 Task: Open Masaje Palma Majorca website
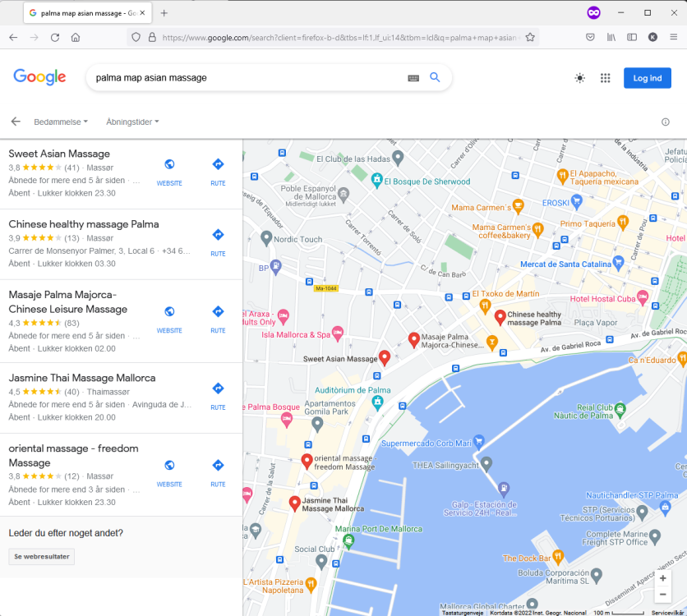pos(169,319)
